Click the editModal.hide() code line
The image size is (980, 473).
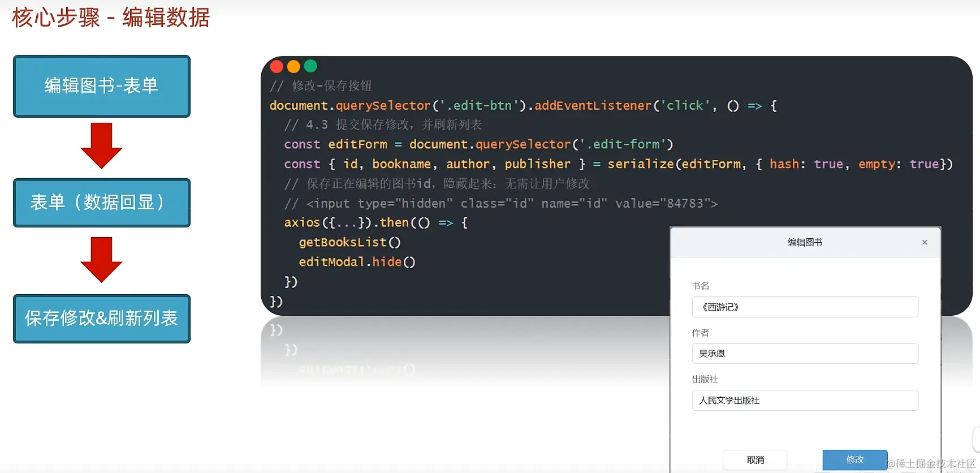(x=357, y=262)
